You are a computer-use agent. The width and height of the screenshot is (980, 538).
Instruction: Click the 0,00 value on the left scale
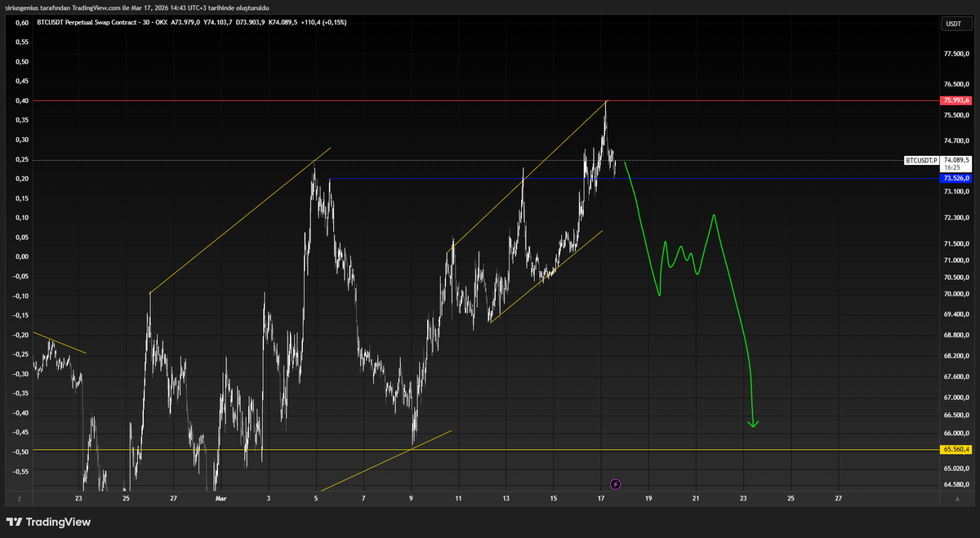pyautogui.click(x=22, y=256)
